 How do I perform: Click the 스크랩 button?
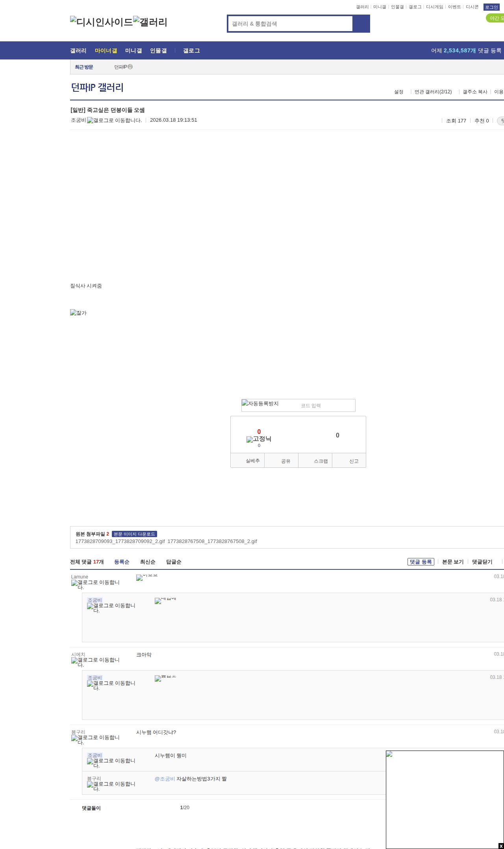[315, 461]
